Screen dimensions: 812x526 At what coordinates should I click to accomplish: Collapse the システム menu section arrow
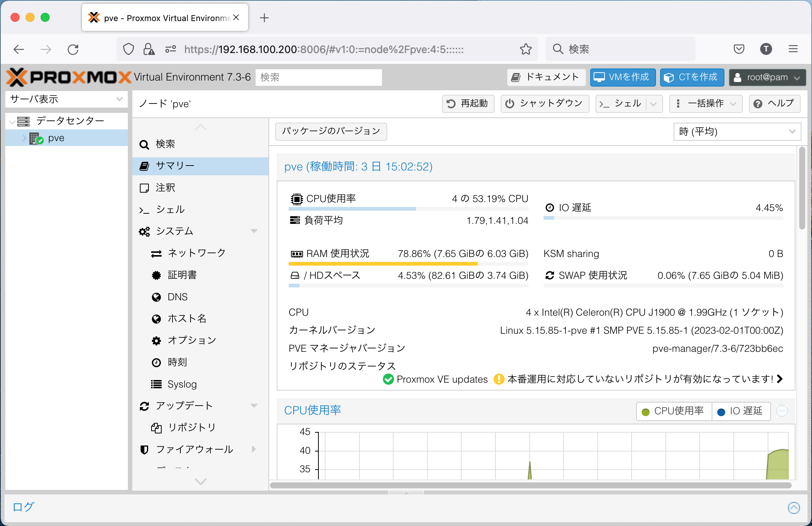(254, 231)
